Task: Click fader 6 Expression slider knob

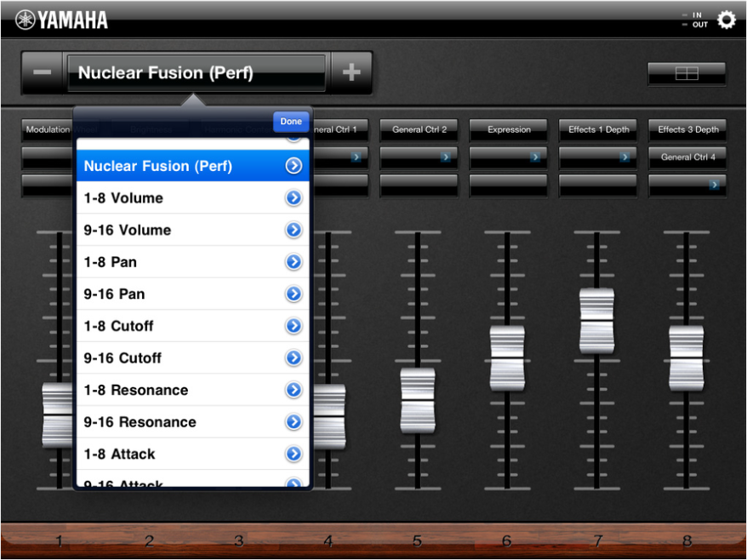Action: click(x=507, y=358)
